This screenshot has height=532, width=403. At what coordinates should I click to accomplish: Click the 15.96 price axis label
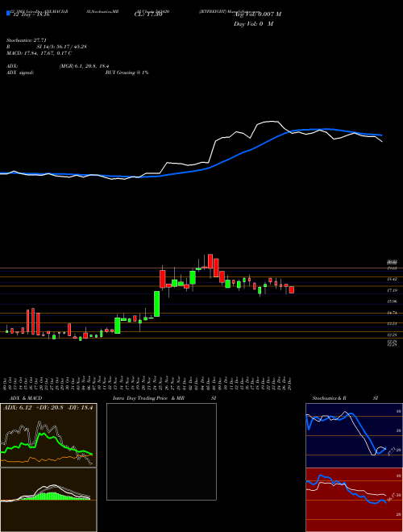pyautogui.click(x=392, y=301)
